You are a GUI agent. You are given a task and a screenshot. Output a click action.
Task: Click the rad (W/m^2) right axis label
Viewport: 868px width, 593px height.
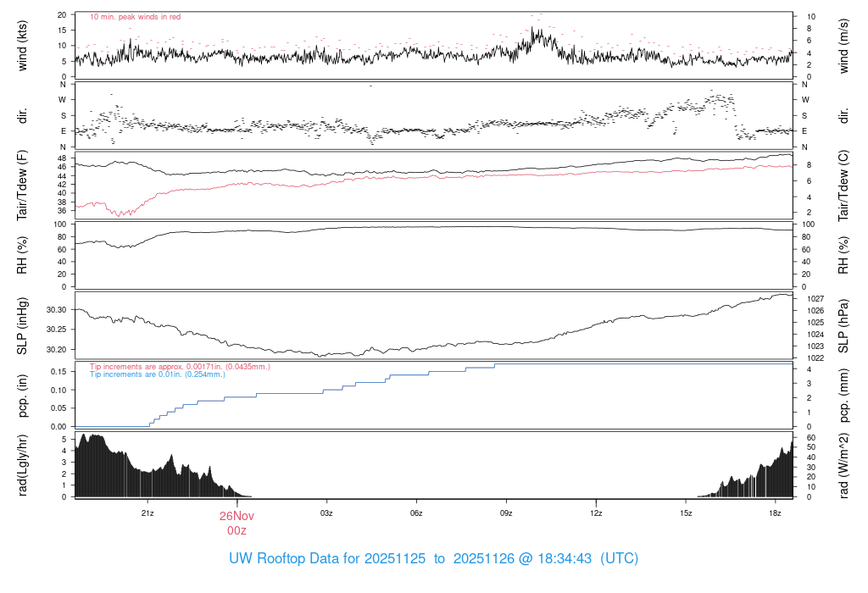click(843, 465)
